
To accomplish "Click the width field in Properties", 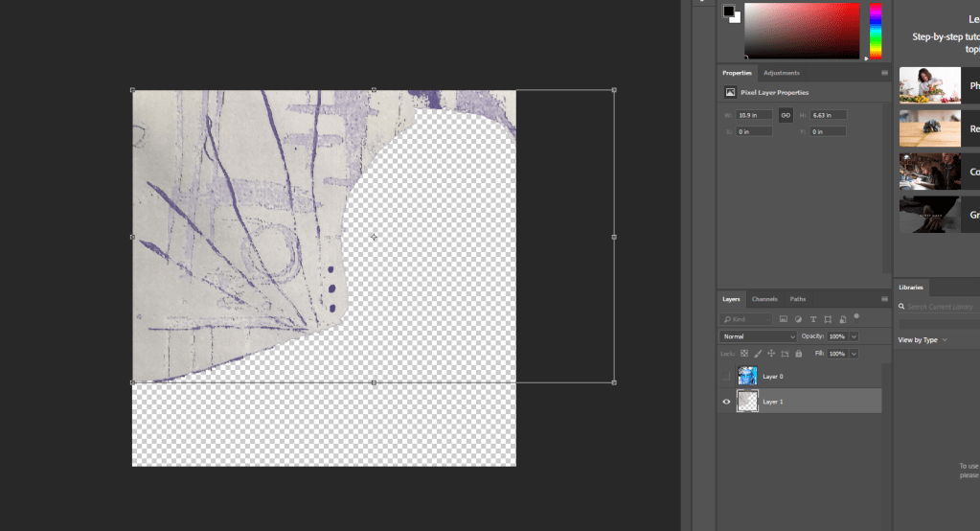I will 754,115.
